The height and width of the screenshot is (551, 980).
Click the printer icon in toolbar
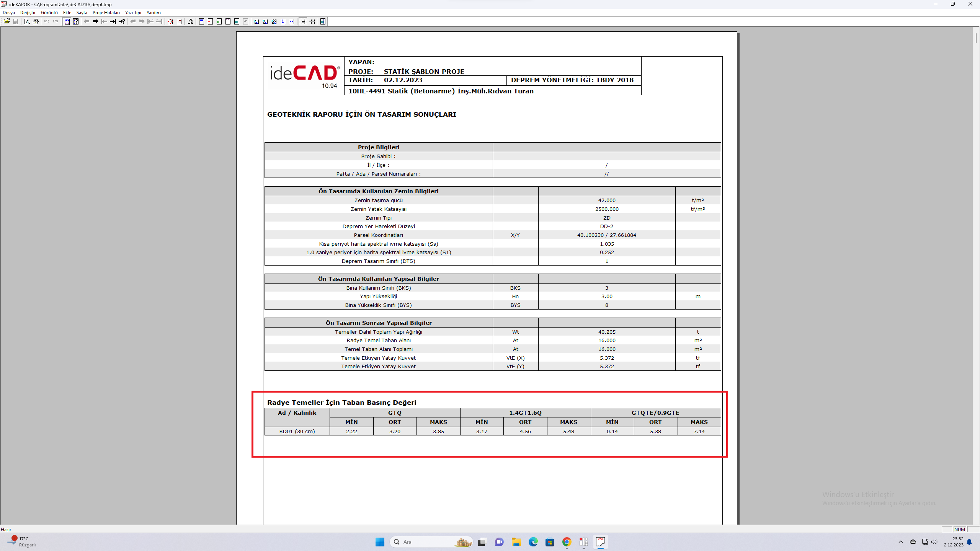(36, 21)
